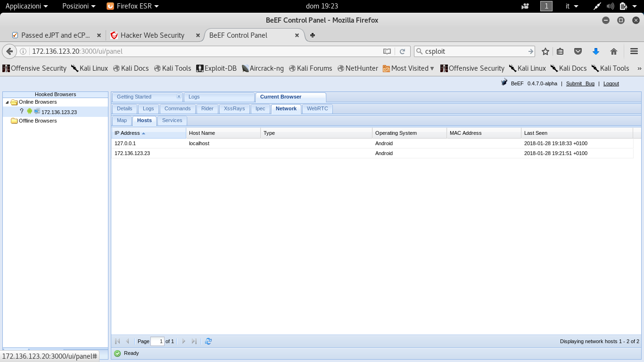Close the Hacker Web Security browser tab
This screenshot has height=362, width=644.
[x=198, y=35]
